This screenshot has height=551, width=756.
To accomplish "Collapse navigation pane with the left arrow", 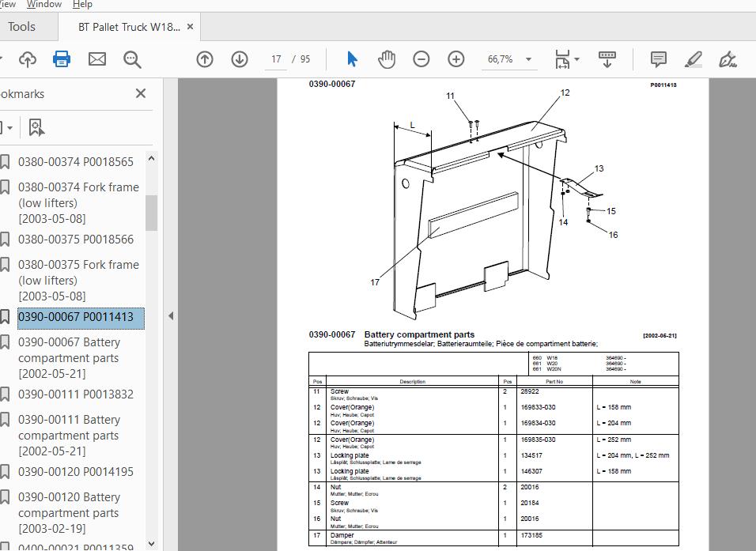I will click(171, 316).
